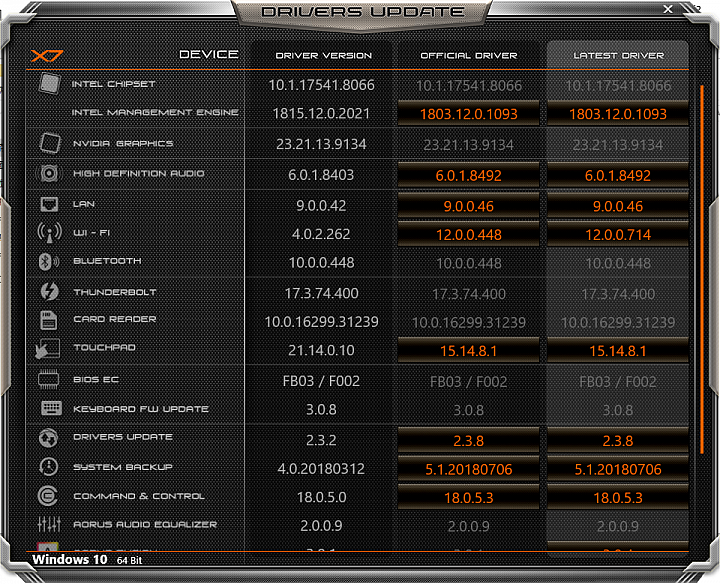Install official audio driver 6.0.1.8492
Screen dimensions: 720x584
tap(468, 175)
